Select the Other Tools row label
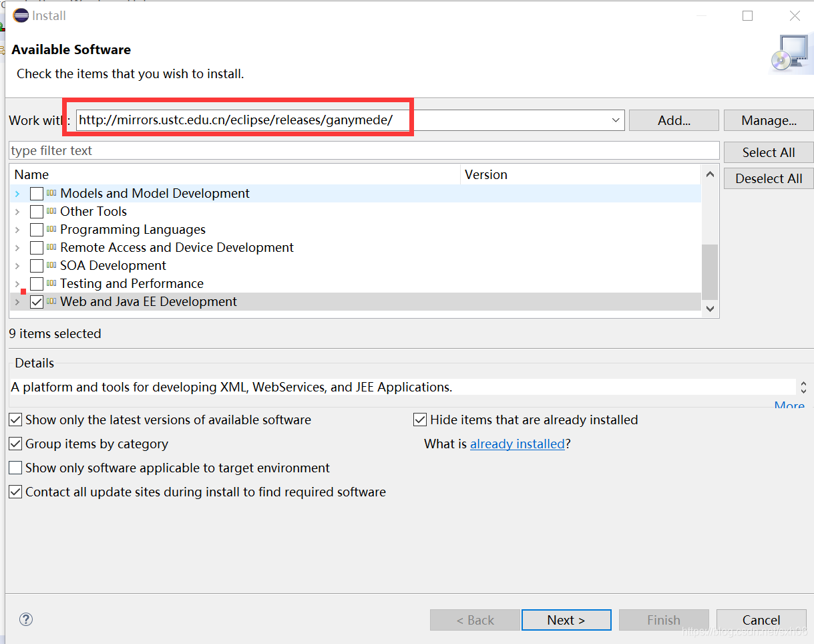Image resolution: width=814 pixels, height=644 pixels. (93, 212)
